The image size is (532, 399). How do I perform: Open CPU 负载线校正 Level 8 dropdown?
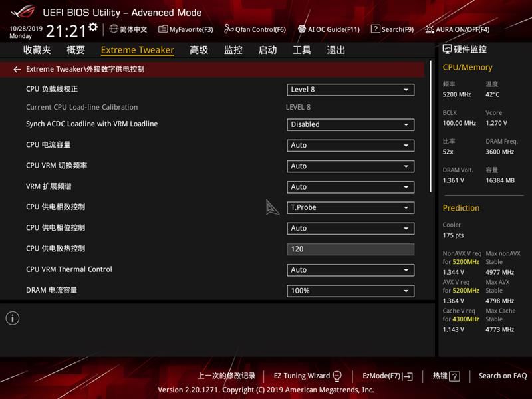[x=350, y=90]
